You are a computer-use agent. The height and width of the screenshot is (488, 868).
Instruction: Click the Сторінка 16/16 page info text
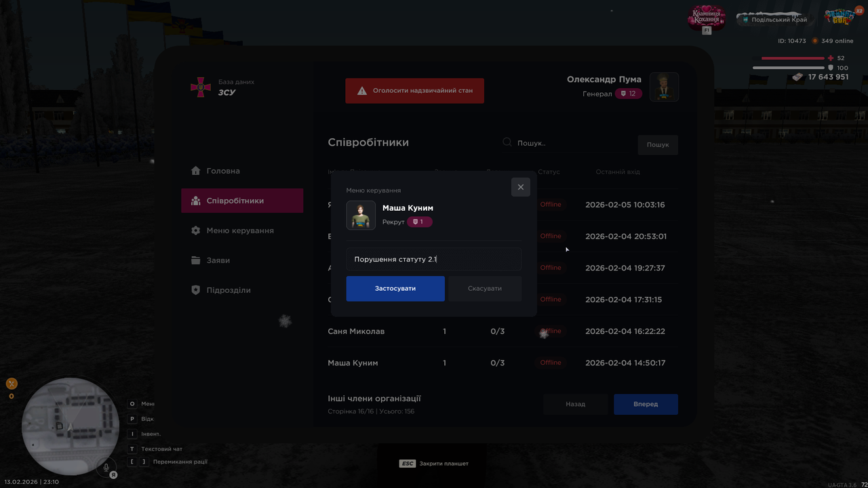tap(371, 411)
